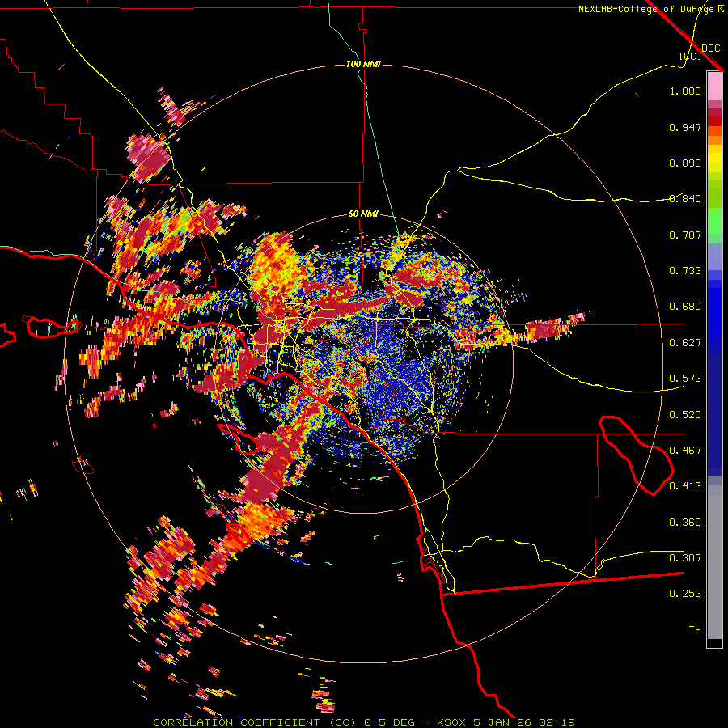This screenshot has height=728, width=728.
Task: Select the 0.627 scale value
Action: (685, 343)
